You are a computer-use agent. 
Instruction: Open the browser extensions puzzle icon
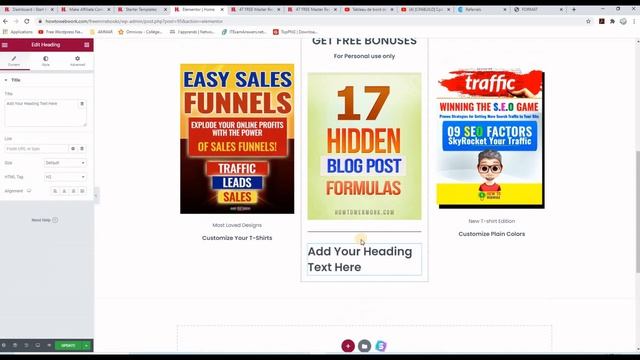pos(612,21)
